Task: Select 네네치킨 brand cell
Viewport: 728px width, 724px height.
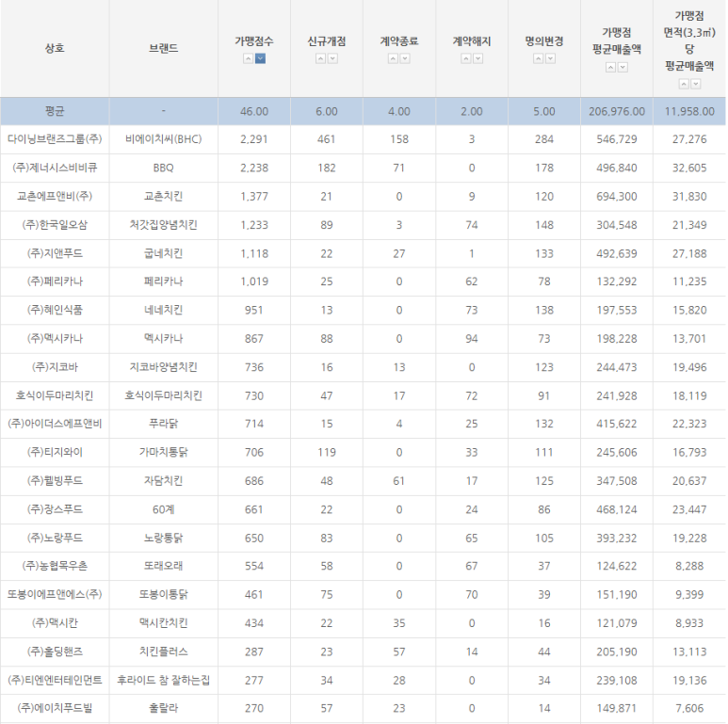Action: (x=164, y=310)
